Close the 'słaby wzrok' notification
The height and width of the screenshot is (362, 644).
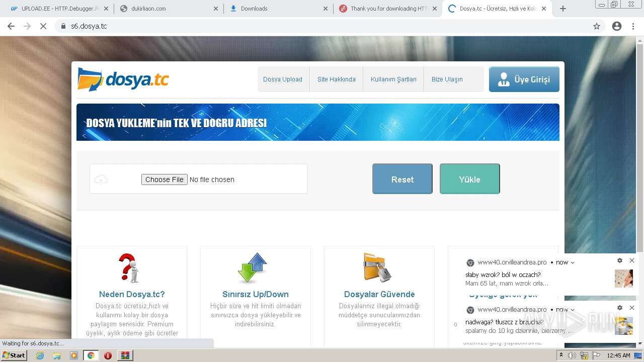point(632,260)
